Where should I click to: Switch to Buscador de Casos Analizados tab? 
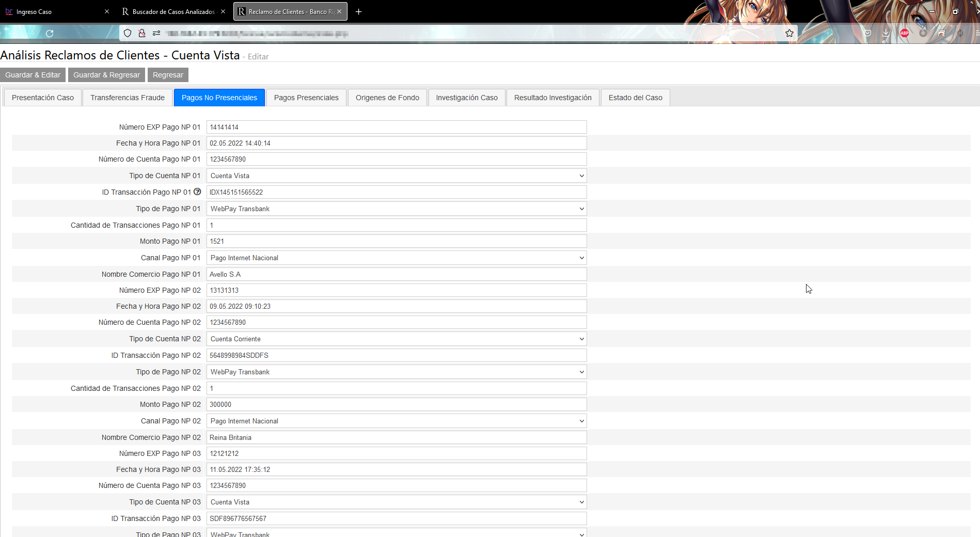point(173,11)
